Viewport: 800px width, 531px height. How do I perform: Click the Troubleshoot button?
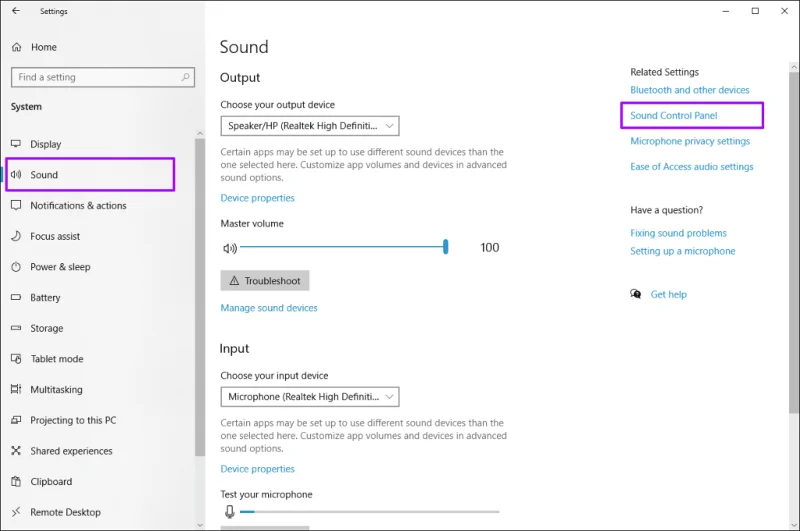265,281
